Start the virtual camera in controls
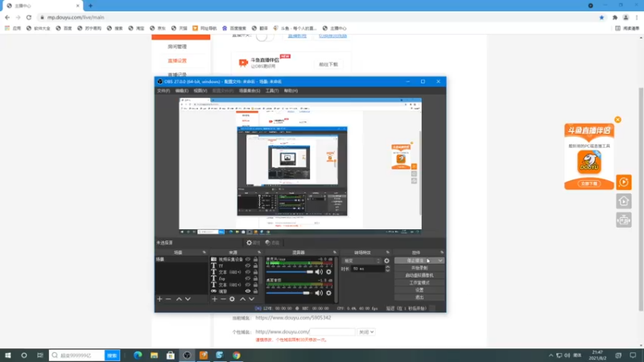This screenshot has width=644, height=362. (x=419, y=275)
